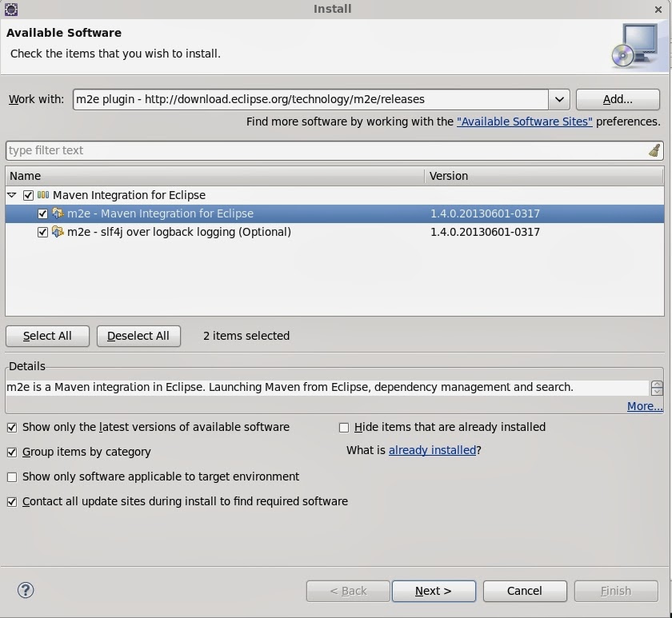This screenshot has width=672, height=618.
Task: Enable Show only software applicable to target environment
Action: [12, 476]
